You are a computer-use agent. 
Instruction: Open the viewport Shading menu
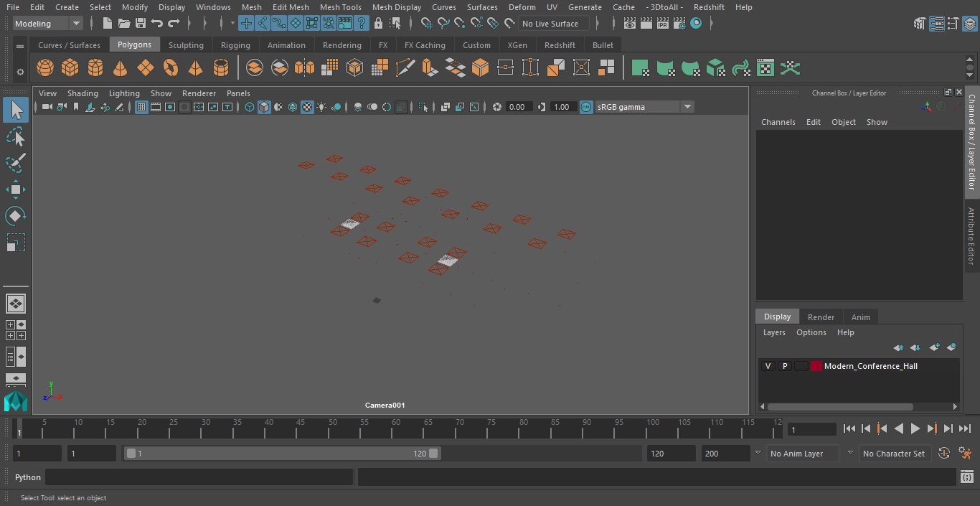click(83, 93)
